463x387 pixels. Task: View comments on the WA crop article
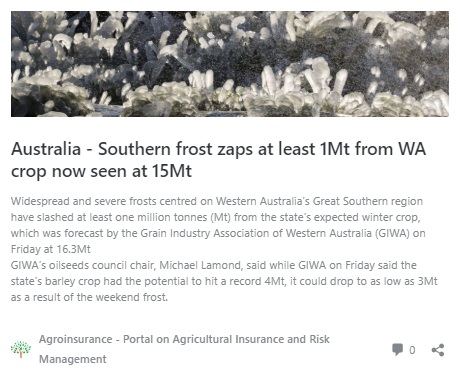(397, 350)
